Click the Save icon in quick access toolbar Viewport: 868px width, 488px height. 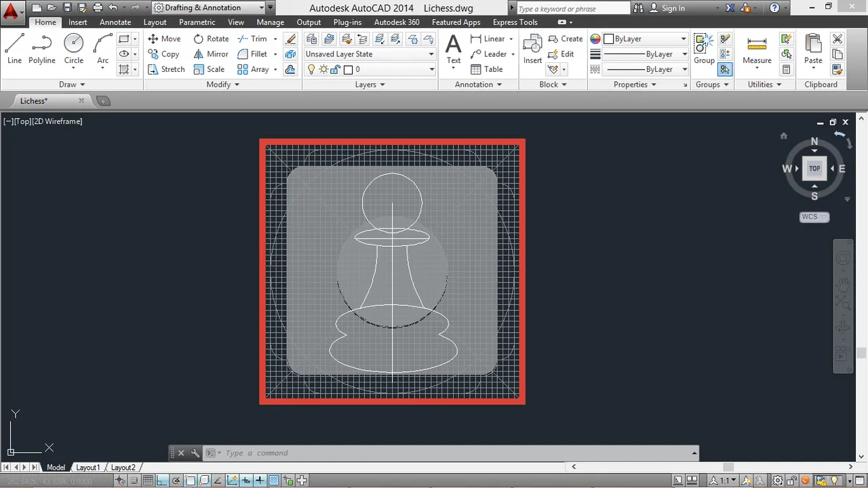[x=67, y=8]
